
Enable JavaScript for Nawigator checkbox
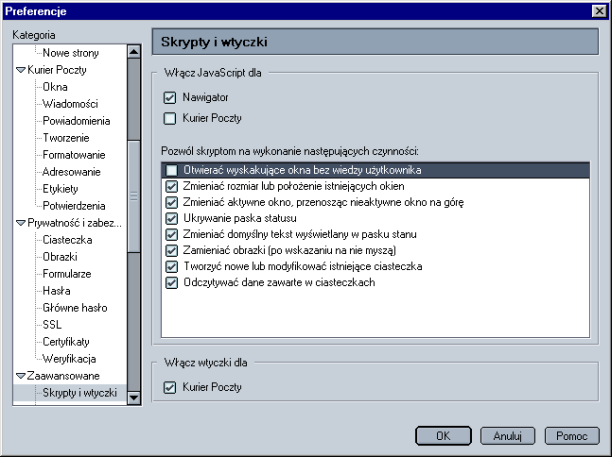(x=170, y=98)
